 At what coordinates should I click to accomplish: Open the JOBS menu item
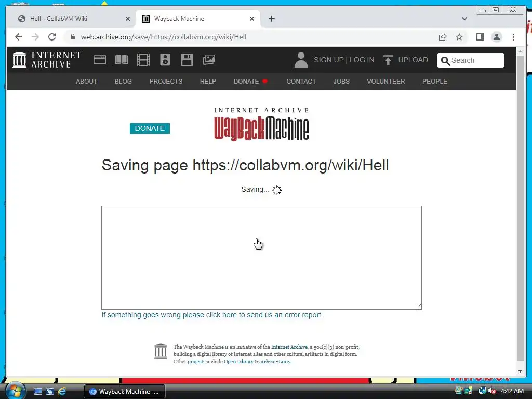[341, 82]
